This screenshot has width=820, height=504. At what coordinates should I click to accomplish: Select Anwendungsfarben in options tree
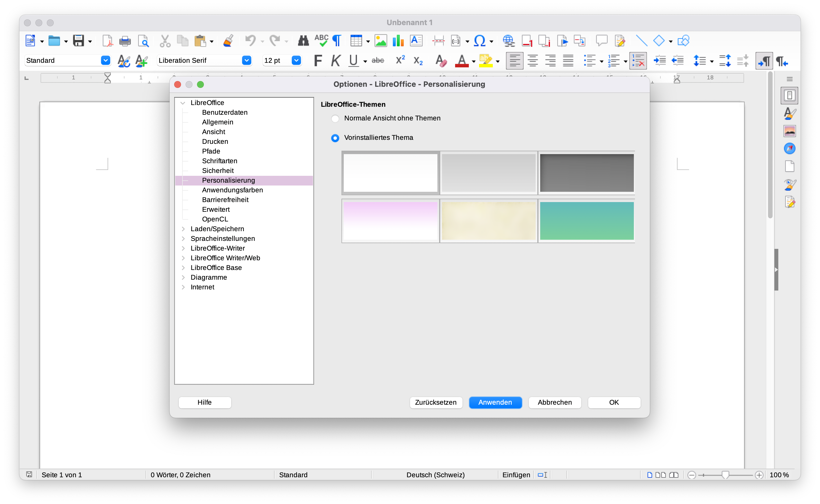tap(232, 190)
